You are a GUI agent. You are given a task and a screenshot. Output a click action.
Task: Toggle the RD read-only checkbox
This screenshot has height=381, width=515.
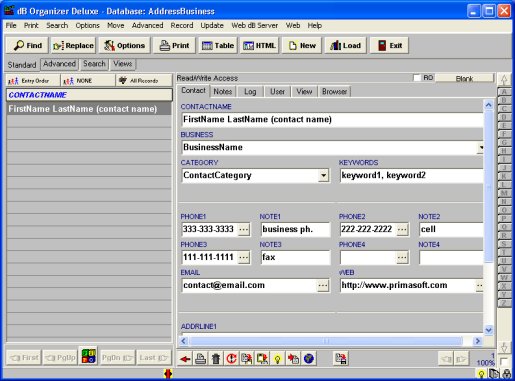click(417, 78)
